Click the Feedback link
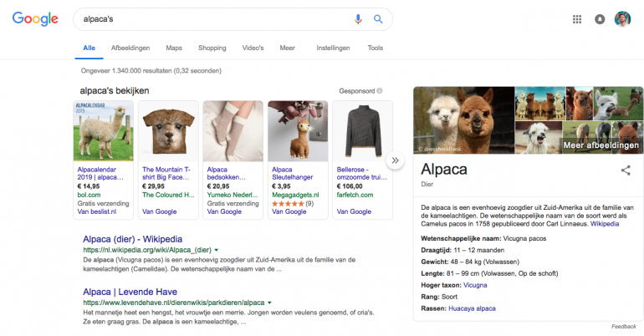644x336 pixels. (x=623, y=327)
